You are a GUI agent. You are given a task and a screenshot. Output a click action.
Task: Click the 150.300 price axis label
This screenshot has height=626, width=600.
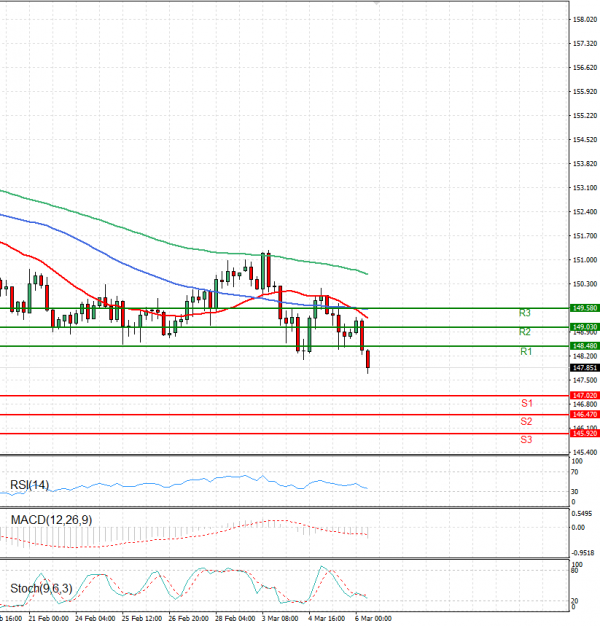585,284
